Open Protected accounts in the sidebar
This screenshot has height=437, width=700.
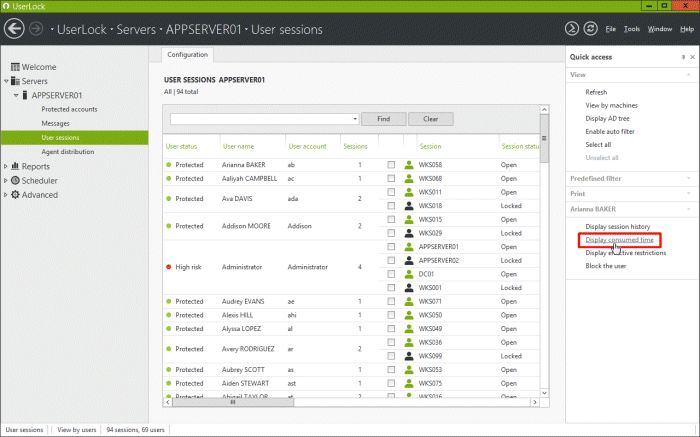point(69,109)
